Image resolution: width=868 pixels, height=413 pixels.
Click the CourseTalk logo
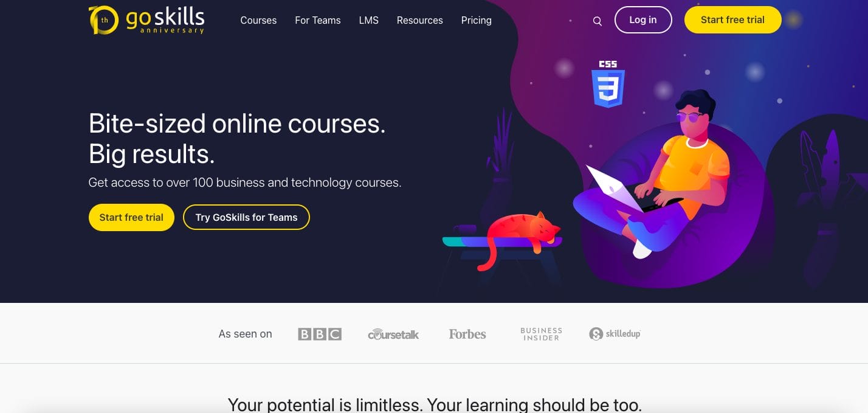(393, 334)
